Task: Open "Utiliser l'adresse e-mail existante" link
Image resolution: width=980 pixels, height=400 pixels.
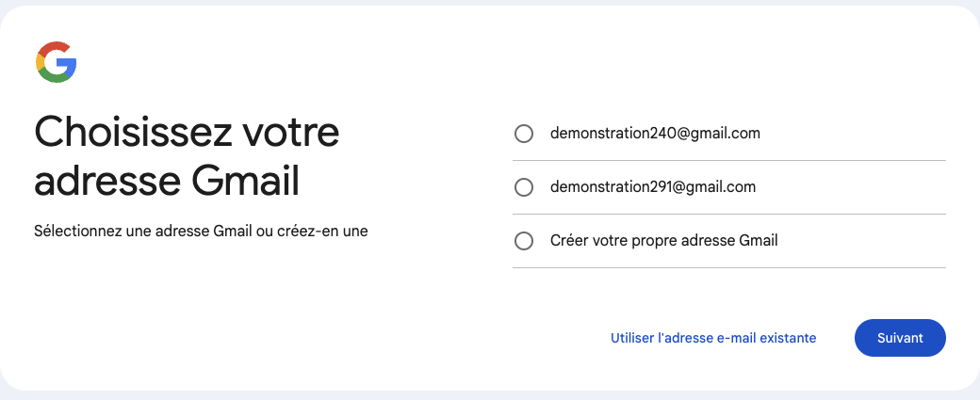Action: (x=713, y=338)
